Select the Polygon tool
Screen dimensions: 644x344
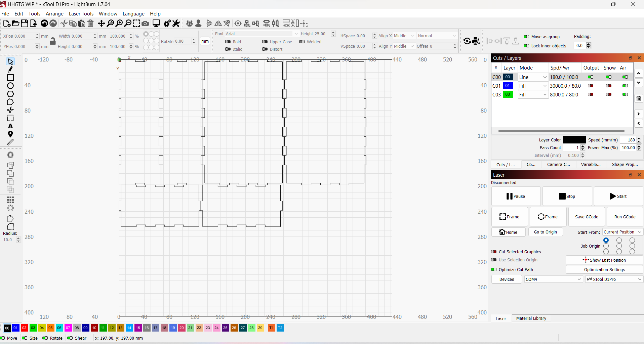point(10,94)
